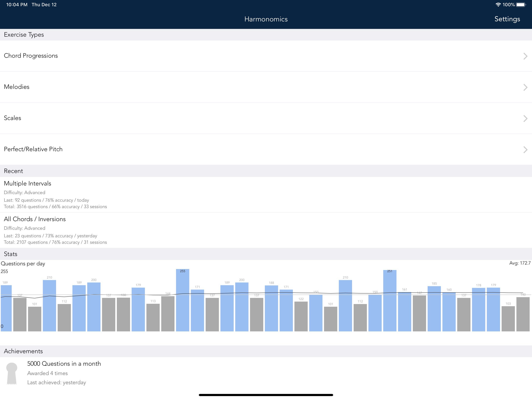Tap the Scales row chevron arrow
532x399 pixels.
tap(525, 118)
